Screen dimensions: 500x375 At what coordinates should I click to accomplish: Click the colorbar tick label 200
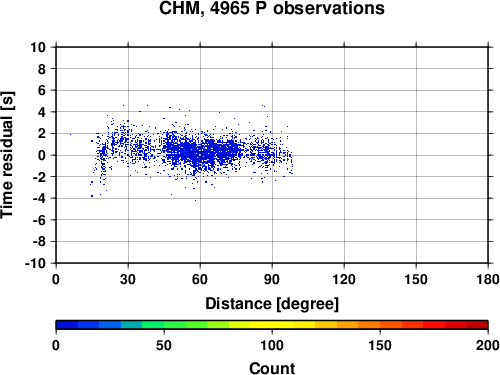pos(488,345)
